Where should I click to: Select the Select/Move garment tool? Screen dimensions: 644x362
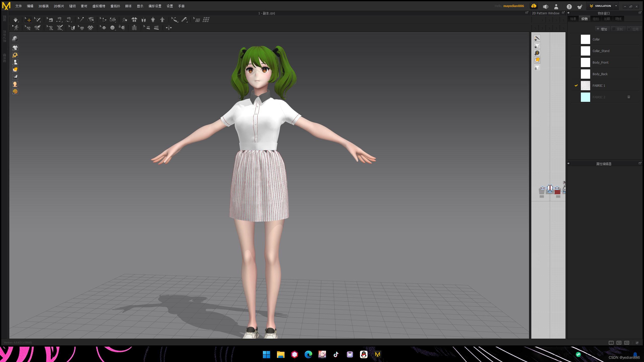pos(28,20)
